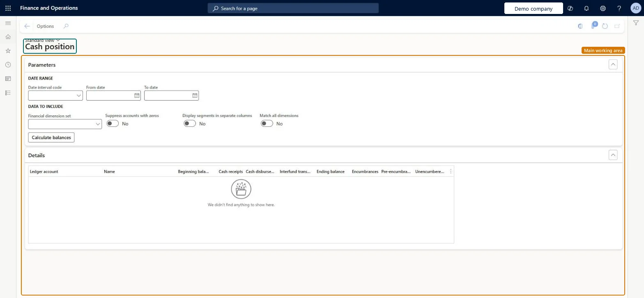Collapse the Parameters section chevron
Screen dimensions: 644x298
pos(613,64)
